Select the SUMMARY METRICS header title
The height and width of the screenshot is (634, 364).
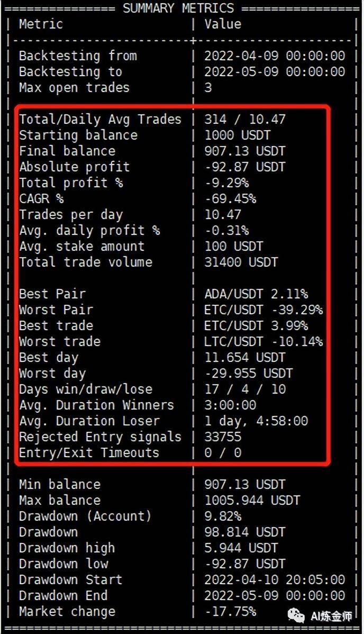pyautogui.click(x=178, y=8)
